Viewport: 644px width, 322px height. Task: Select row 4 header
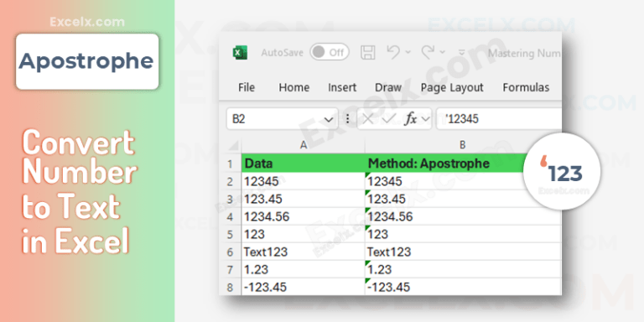pyautogui.click(x=230, y=216)
